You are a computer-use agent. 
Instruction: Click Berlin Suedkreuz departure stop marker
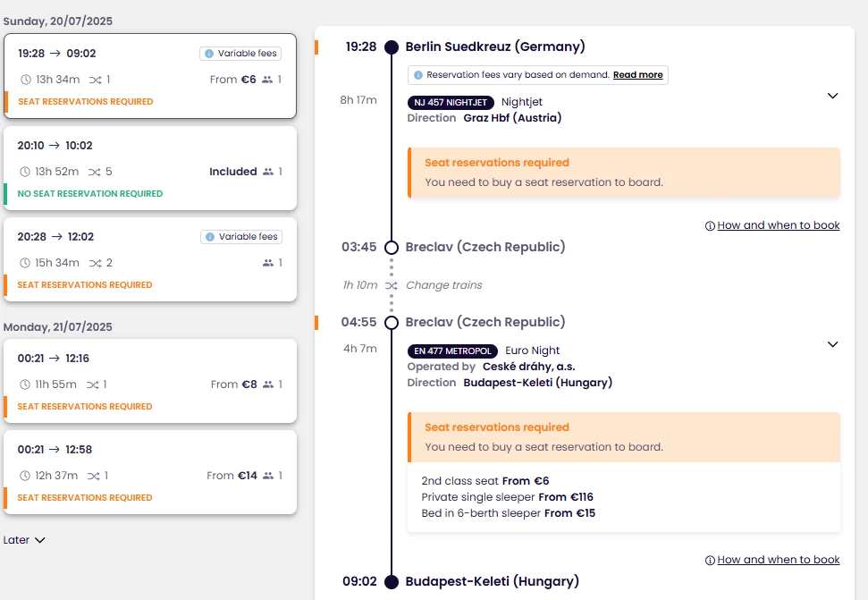click(391, 46)
